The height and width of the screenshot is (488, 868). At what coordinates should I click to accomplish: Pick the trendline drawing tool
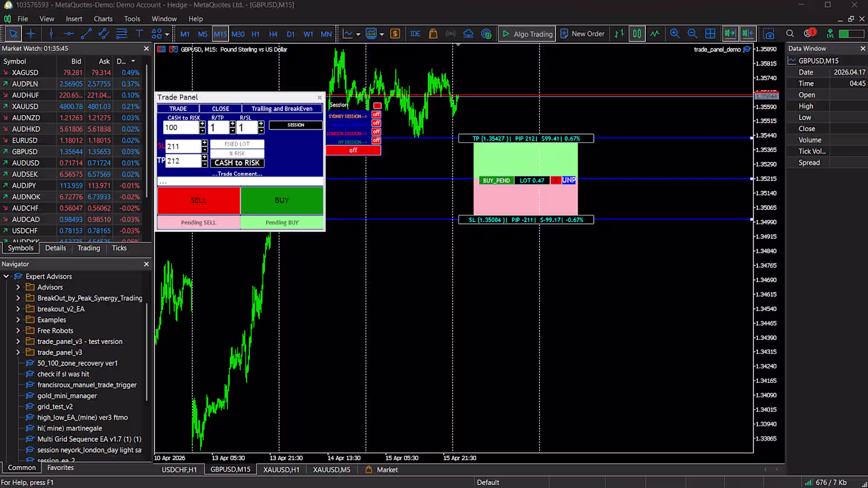point(86,34)
